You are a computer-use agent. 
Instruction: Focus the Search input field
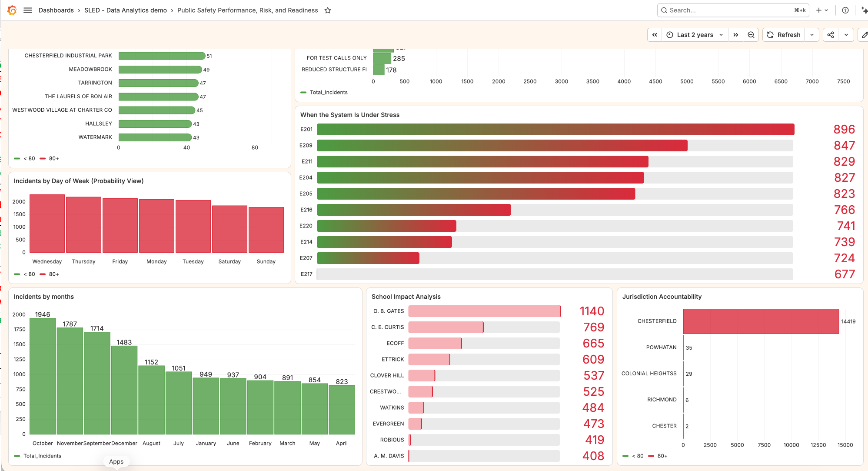[733, 10]
